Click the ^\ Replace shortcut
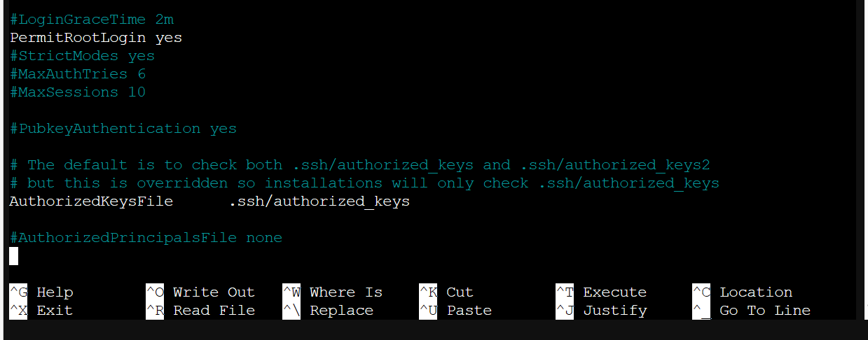Image resolution: width=868 pixels, height=340 pixels. pos(328,311)
